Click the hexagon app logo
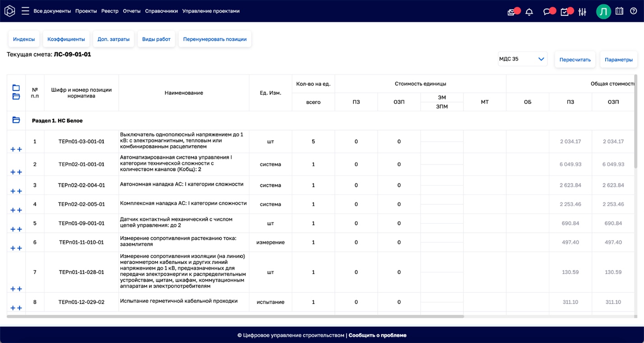 [9, 11]
